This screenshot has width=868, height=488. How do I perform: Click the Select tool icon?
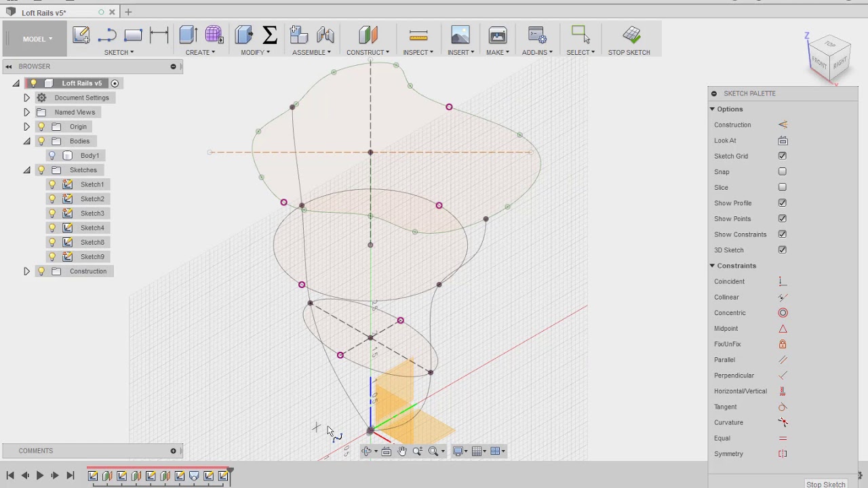click(580, 35)
